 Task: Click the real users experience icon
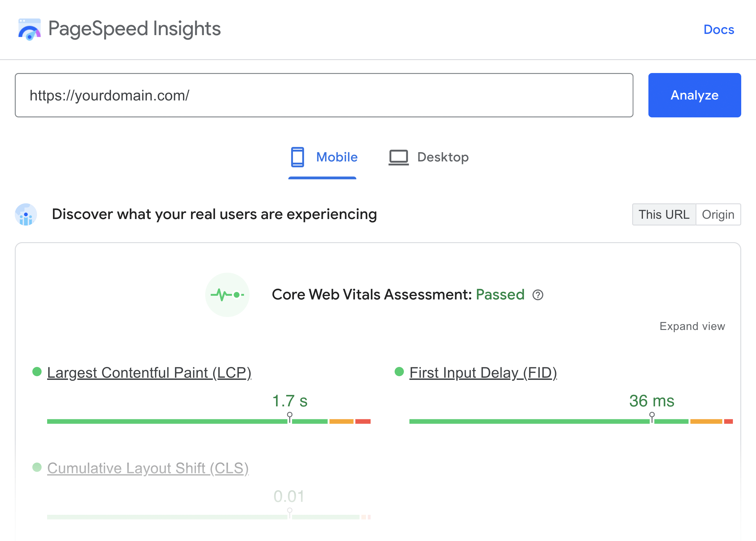pos(26,214)
